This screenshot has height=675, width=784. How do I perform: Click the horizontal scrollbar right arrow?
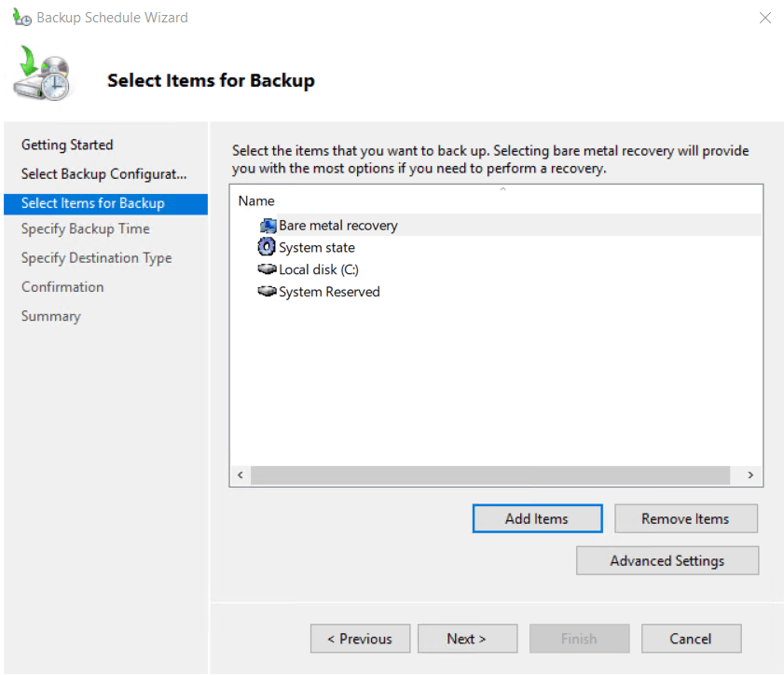[x=750, y=475]
